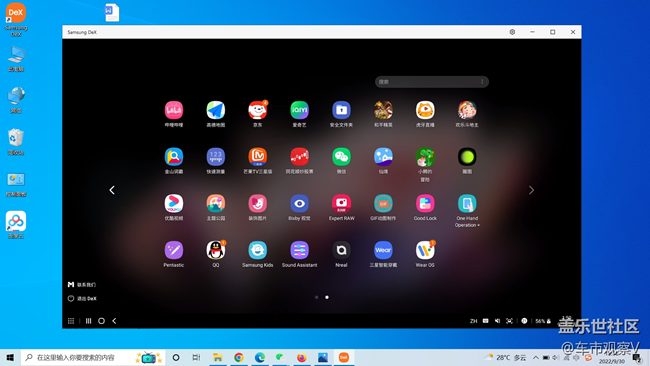Open the Sound Assistant app
Screen dimensions: 650x366
[299, 250]
